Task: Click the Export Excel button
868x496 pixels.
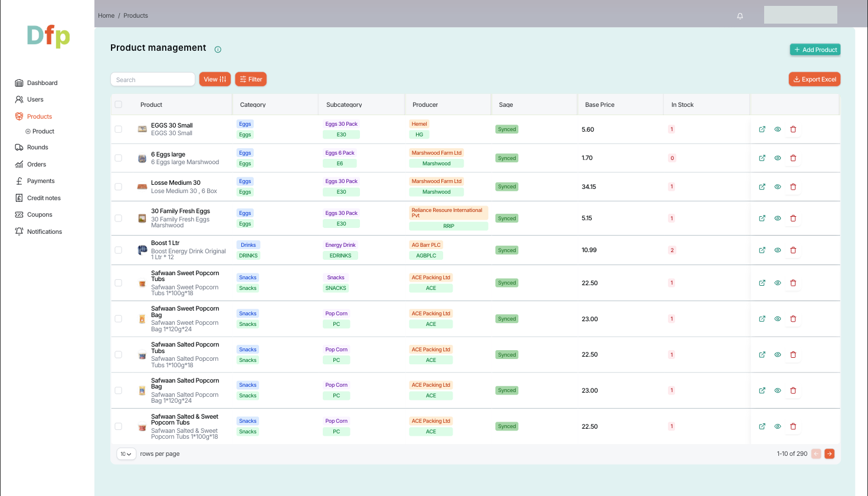Action: coord(814,79)
